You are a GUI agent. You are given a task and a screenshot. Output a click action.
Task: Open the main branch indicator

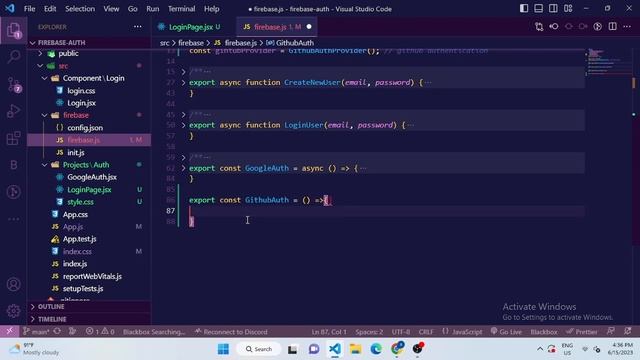pyautogui.click(x=36, y=331)
